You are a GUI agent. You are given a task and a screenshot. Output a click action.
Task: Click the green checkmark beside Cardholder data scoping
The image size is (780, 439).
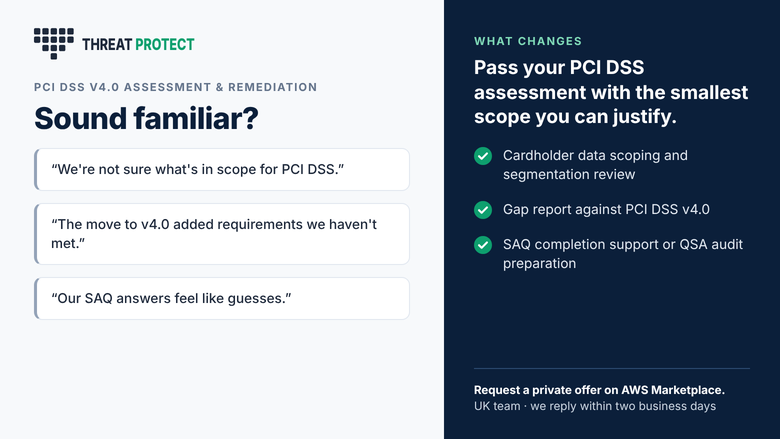[x=483, y=156]
